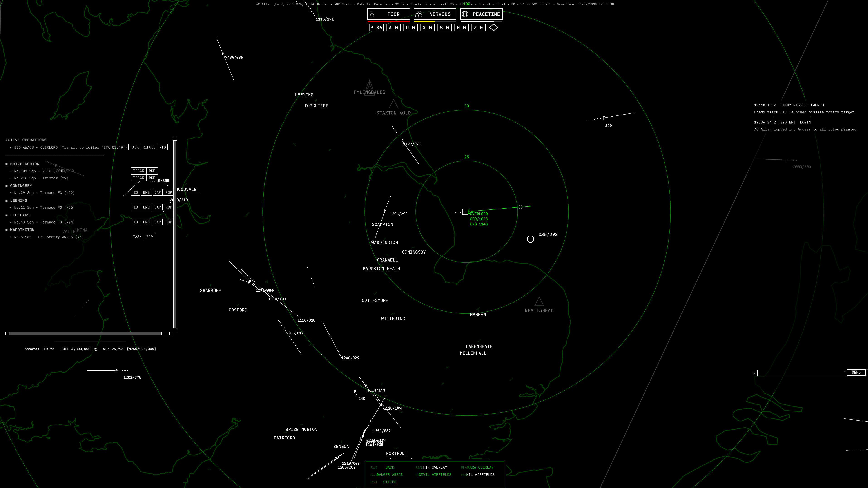
Task: Toggle the FIR OVERLAY option
Action: 435,467
